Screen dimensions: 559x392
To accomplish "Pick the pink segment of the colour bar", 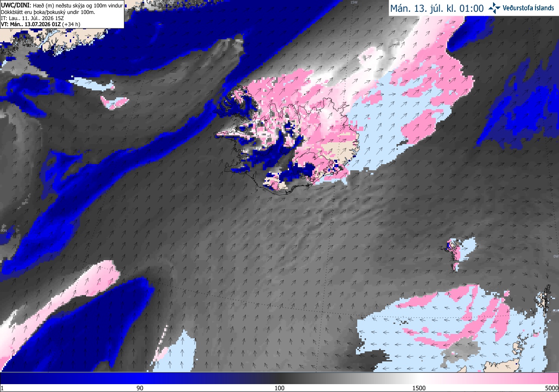I will 498,378.
